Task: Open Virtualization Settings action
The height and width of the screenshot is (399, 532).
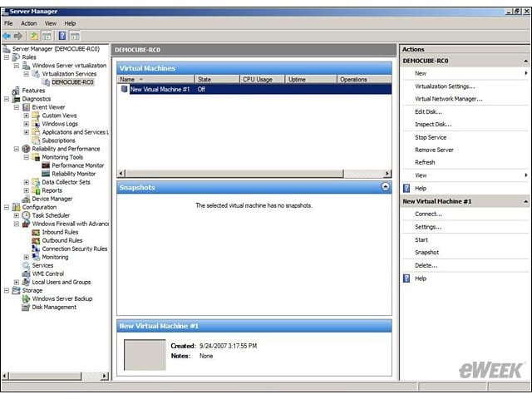Action: coord(445,86)
